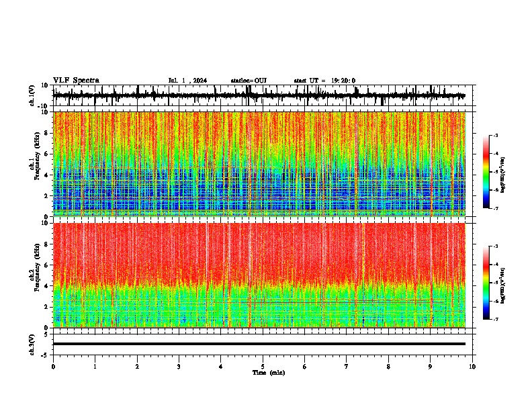Click the '5' tick on the Time axis
Image resolution: width=532 pixels, height=411 pixels.
click(263, 367)
